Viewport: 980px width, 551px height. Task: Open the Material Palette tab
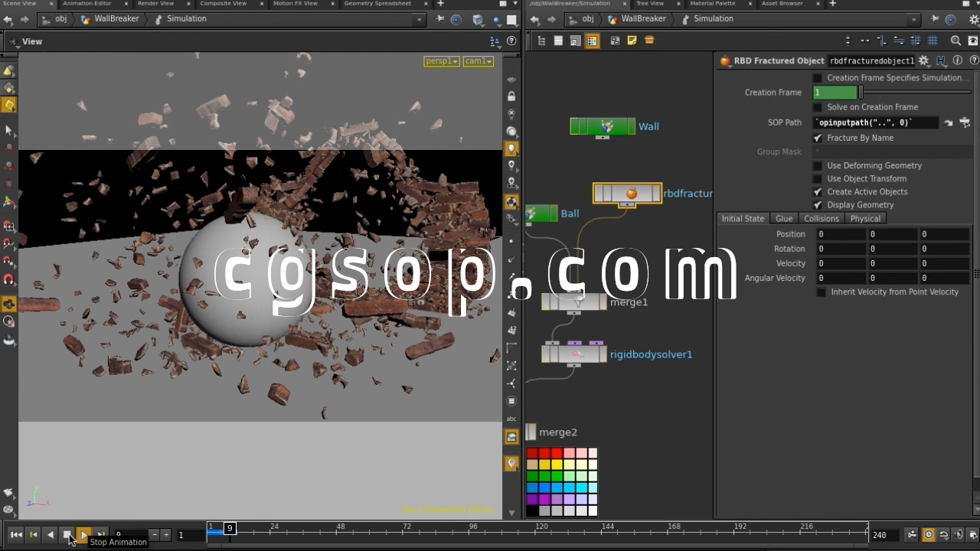pos(713,4)
